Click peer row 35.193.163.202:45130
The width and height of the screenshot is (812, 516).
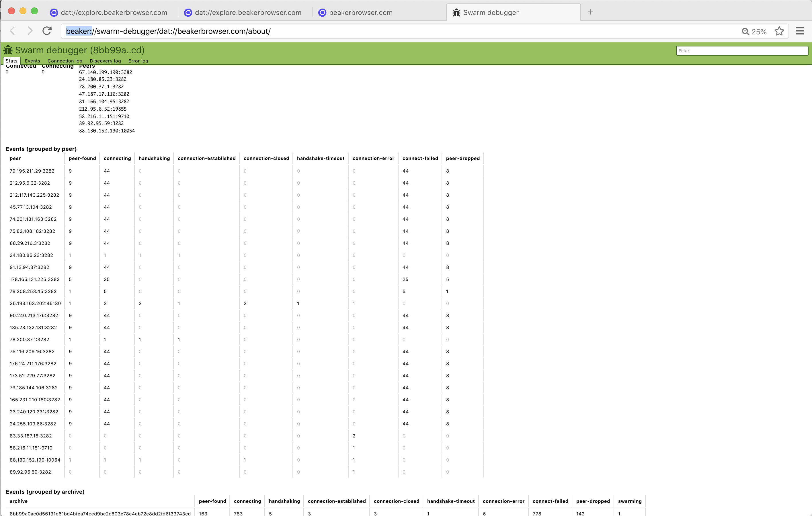coord(245,303)
